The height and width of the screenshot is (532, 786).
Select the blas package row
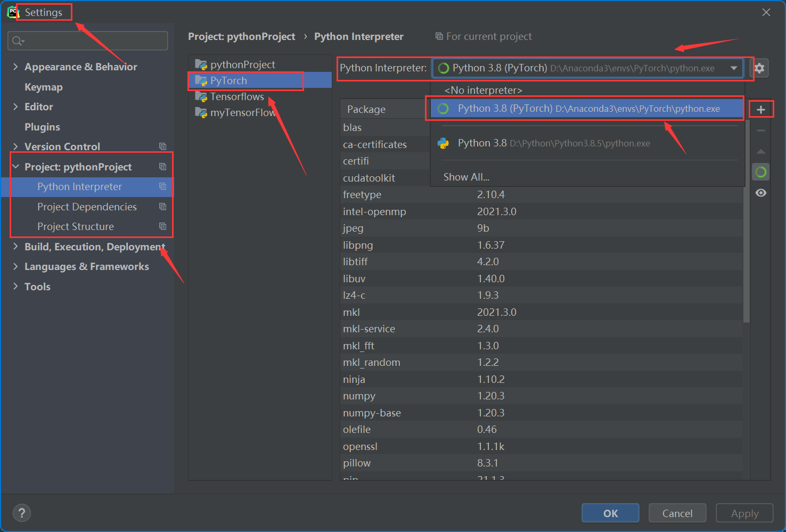tap(385, 127)
